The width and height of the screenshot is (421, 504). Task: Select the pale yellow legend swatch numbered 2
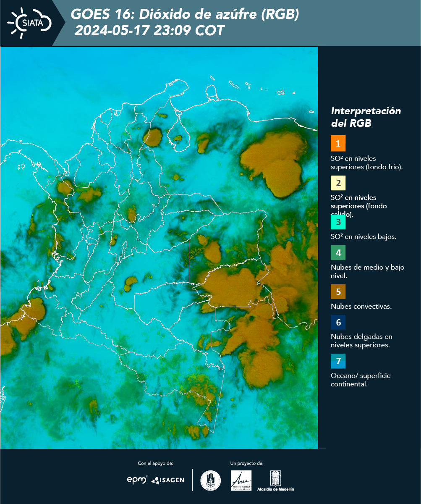338,184
